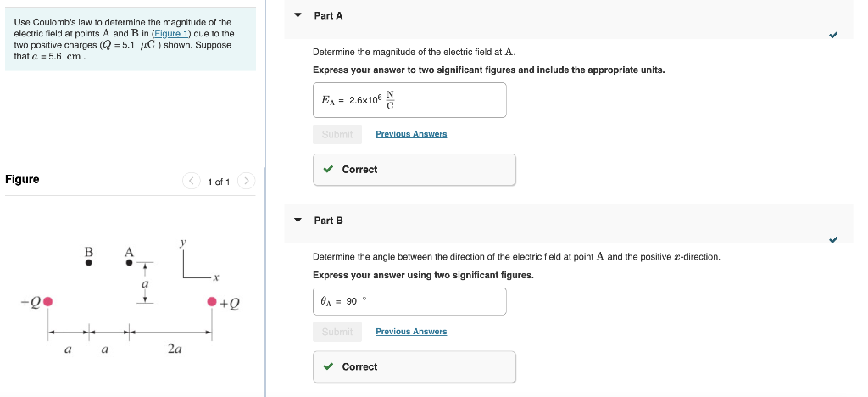This screenshot has width=868, height=397.
Task: Click the Part A completion checkmark
Action: tap(833, 35)
